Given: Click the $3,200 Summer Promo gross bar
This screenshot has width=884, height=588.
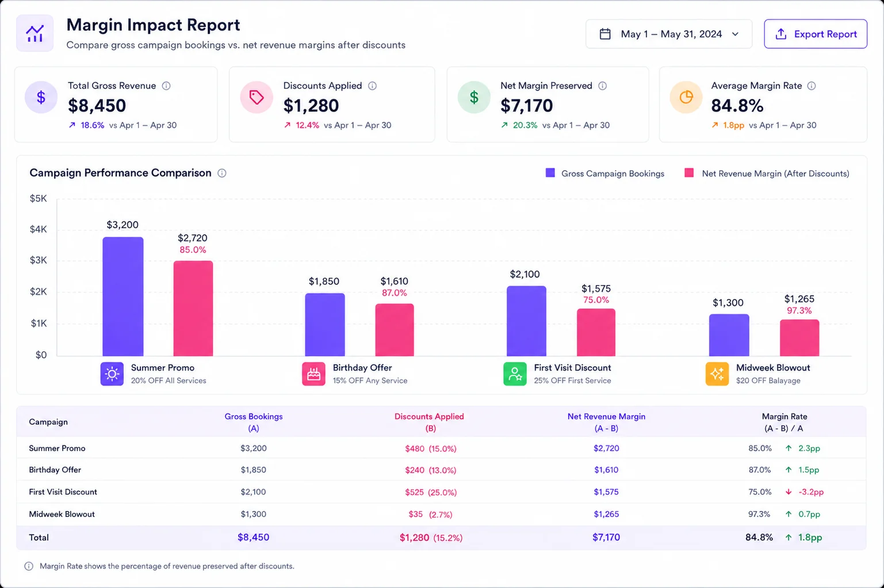Looking at the screenshot, I should click(123, 297).
